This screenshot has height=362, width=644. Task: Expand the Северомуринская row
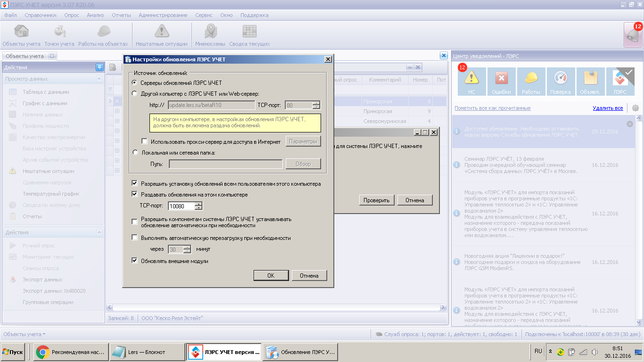tap(117, 121)
